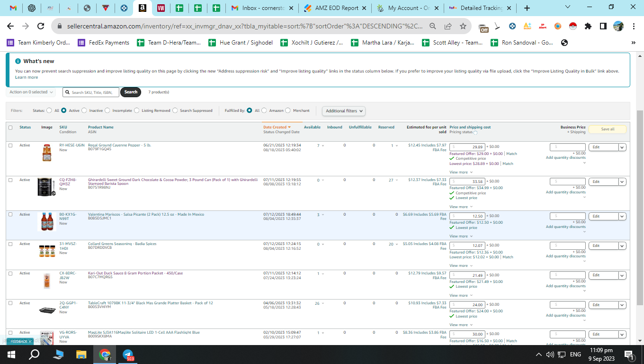Open the AMZ Scout extension icon
This screenshot has height=364, width=644.
[528, 27]
